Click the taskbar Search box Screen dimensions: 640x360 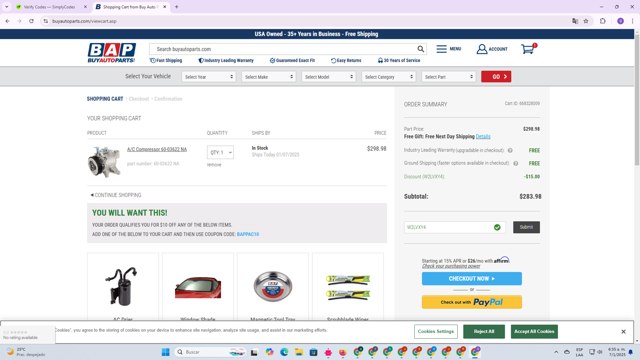pyautogui.click(x=210, y=352)
